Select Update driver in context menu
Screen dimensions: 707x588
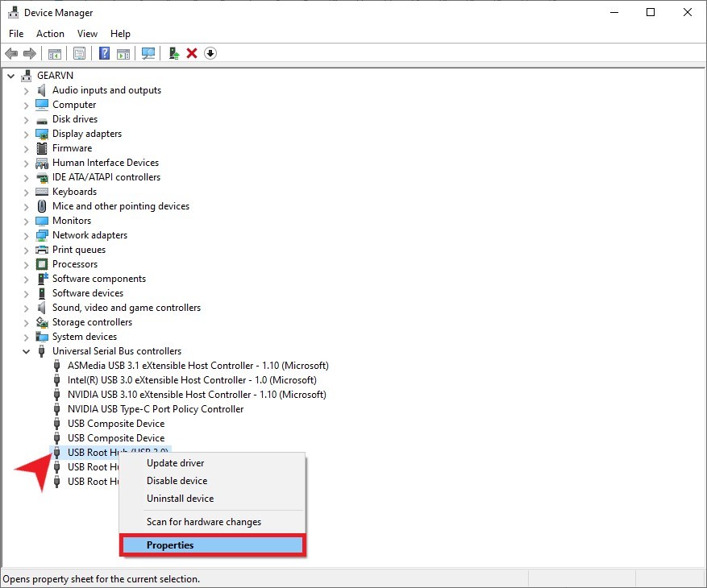point(175,463)
